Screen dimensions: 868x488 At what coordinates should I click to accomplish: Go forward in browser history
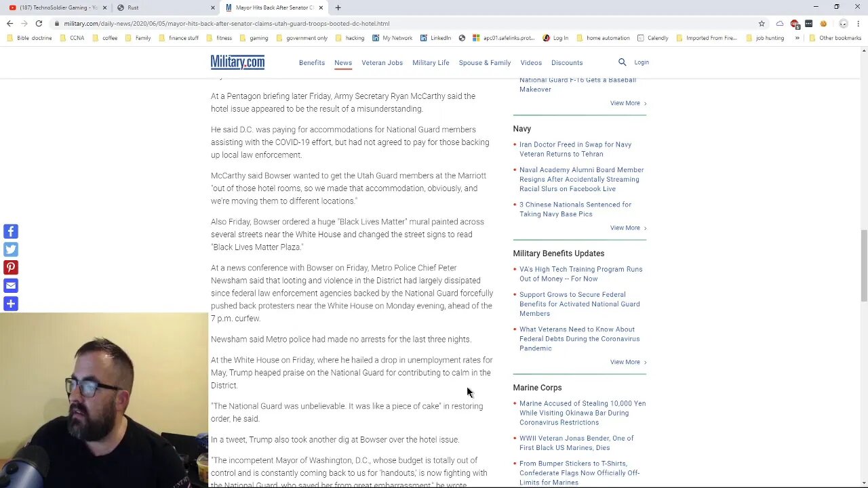click(24, 23)
